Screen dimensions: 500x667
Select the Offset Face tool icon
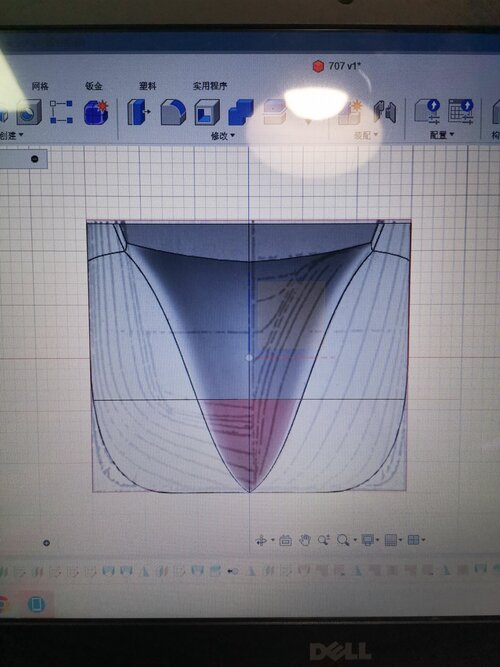275,112
